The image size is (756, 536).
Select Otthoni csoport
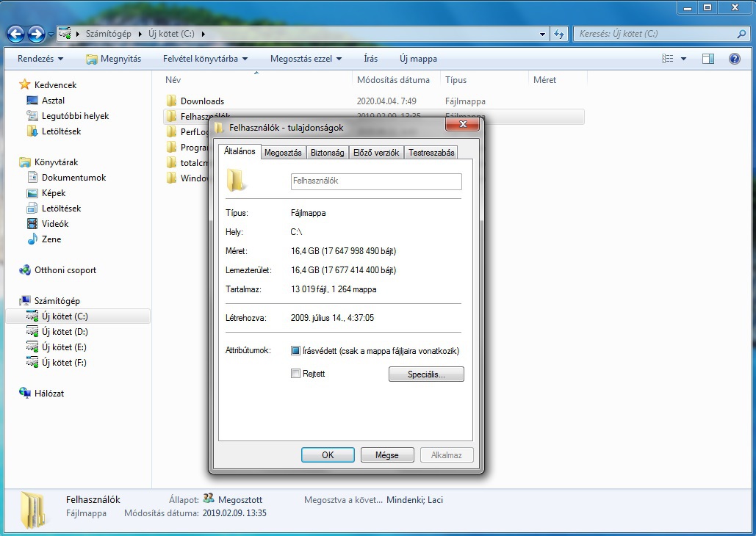[65, 270]
